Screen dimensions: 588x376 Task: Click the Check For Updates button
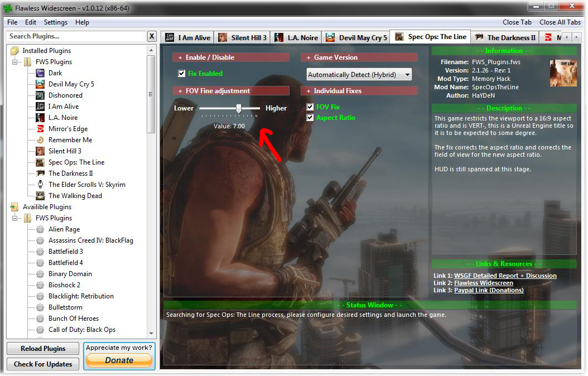[x=43, y=364]
